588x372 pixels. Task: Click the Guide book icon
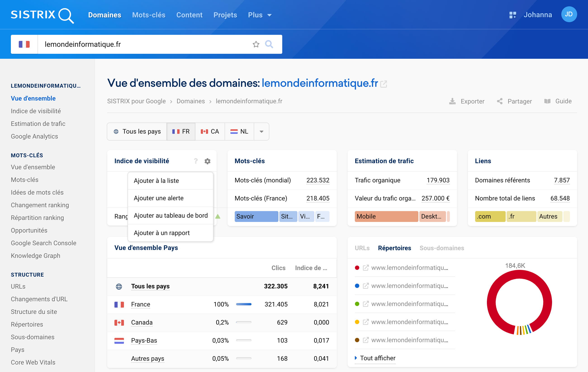[547, 101]
